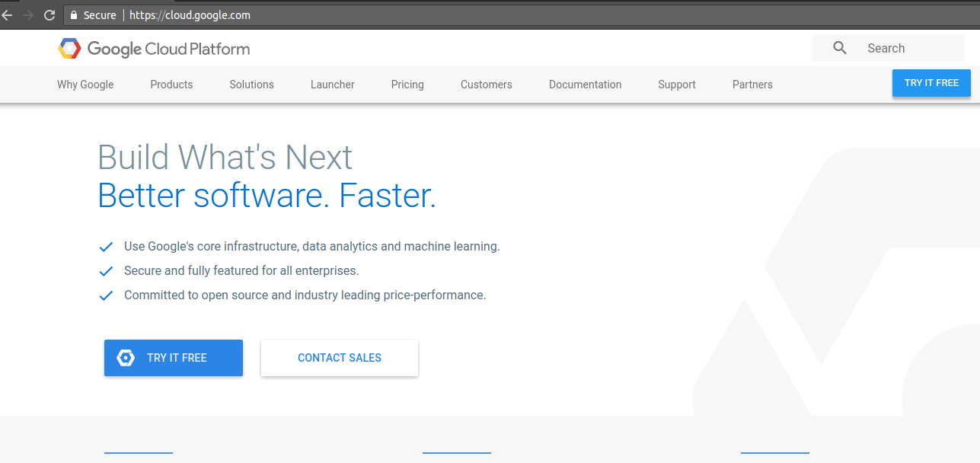Viewport: 980px width, 463px height.
Task: Click the secure padlock icon in address bar
Action: (x=74, y=15)
